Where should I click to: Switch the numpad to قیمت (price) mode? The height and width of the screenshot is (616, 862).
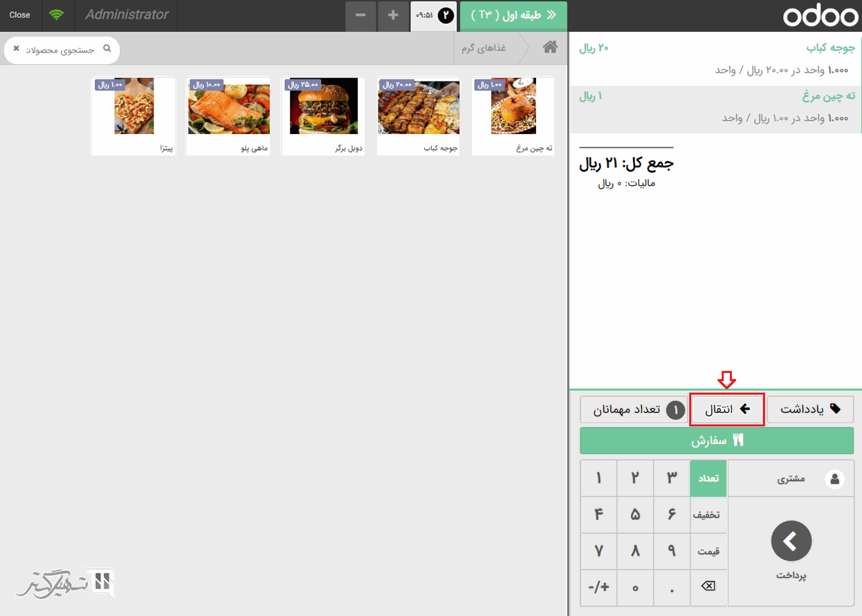(708, 552)
